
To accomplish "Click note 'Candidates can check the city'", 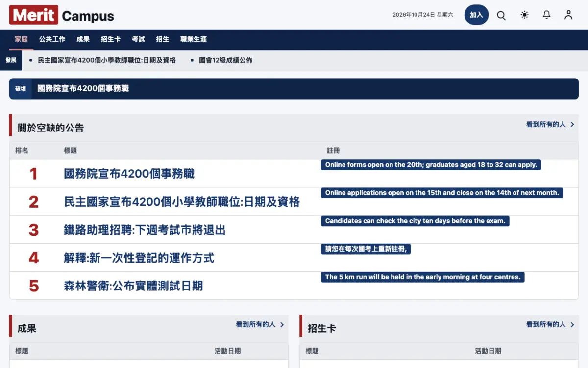I will point(415,221).
